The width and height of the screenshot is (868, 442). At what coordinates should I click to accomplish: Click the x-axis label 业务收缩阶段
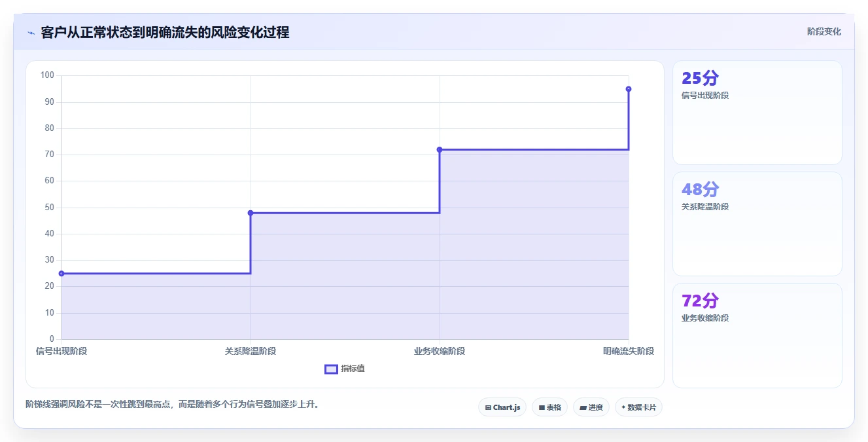[x=440, y=351]
